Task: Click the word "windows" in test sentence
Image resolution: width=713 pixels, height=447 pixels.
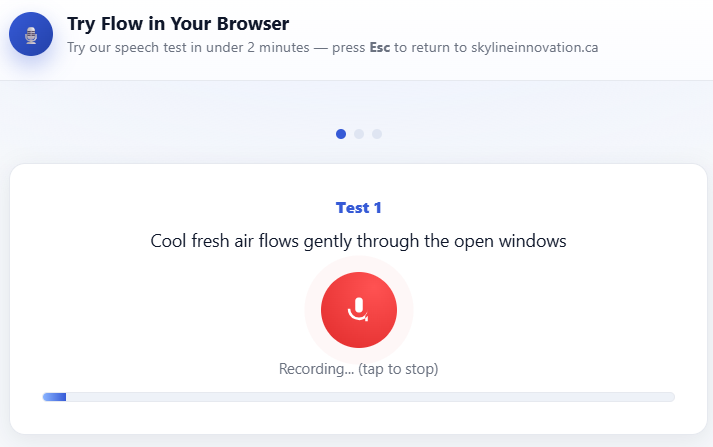Action: coord(535,241)
